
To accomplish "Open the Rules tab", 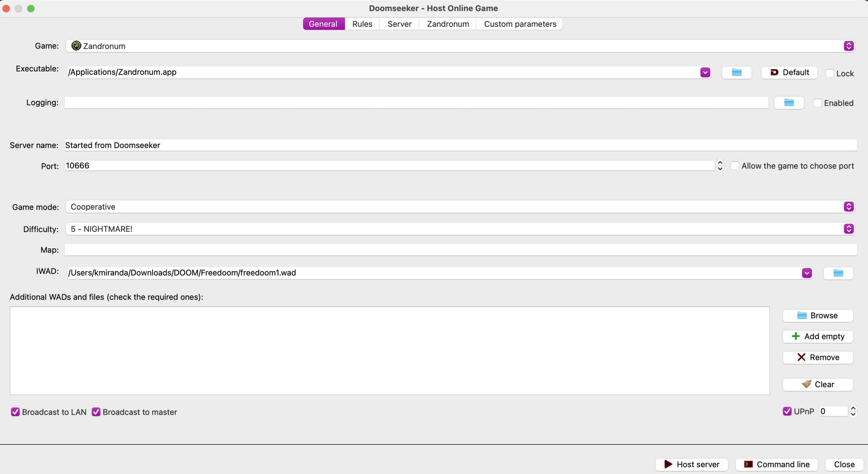I will [x=362, y=24].
